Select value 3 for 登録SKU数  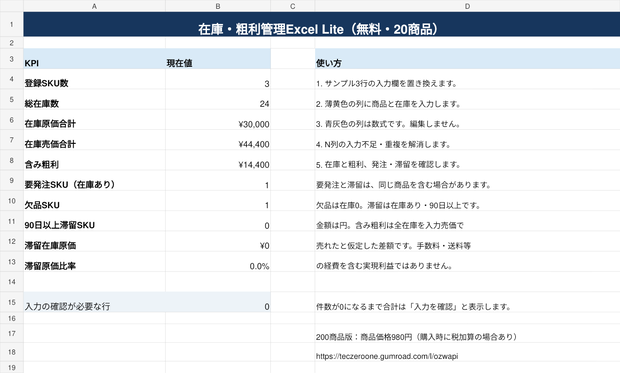[218, 79]
